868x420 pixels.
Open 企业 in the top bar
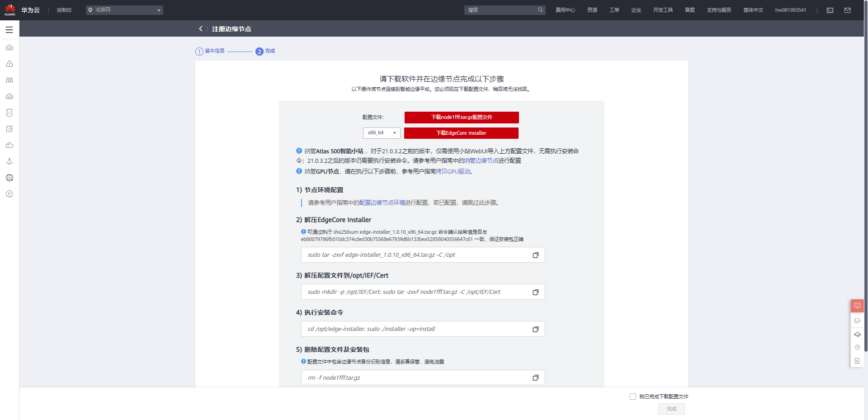[x=636, y=10]
